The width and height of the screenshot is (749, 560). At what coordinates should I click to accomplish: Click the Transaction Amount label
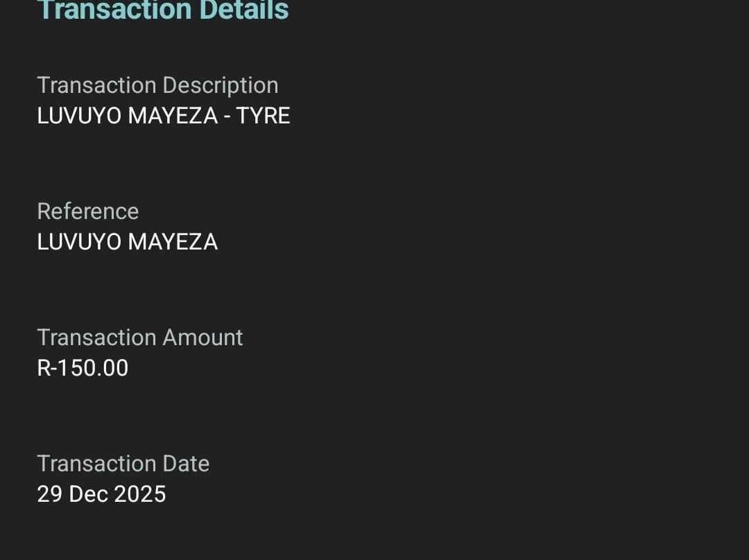140,338
